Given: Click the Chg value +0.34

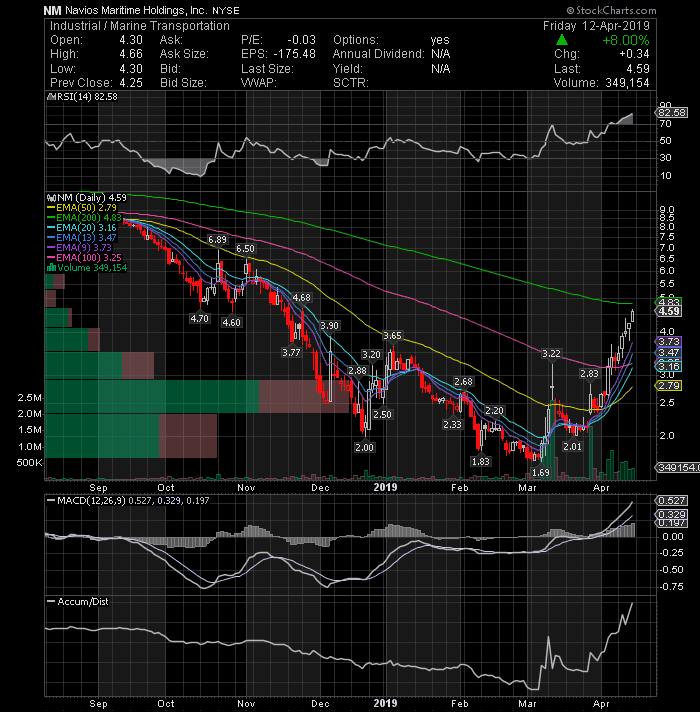Looking at the screenshot, I should pyautogui.click(x=634, y=54).
